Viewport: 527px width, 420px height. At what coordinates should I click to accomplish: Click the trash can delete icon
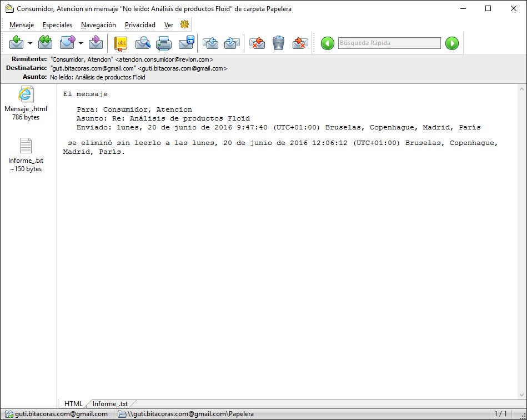(278, 43)
